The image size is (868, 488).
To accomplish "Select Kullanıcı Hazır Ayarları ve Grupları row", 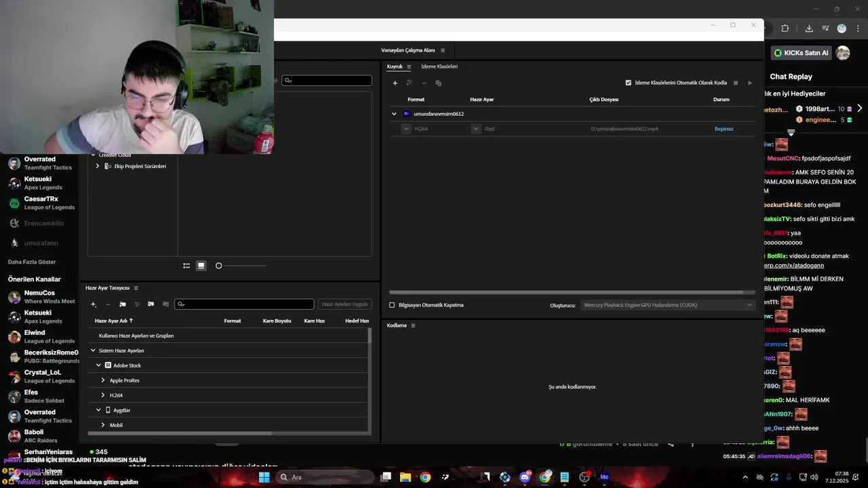I will 228,335.
